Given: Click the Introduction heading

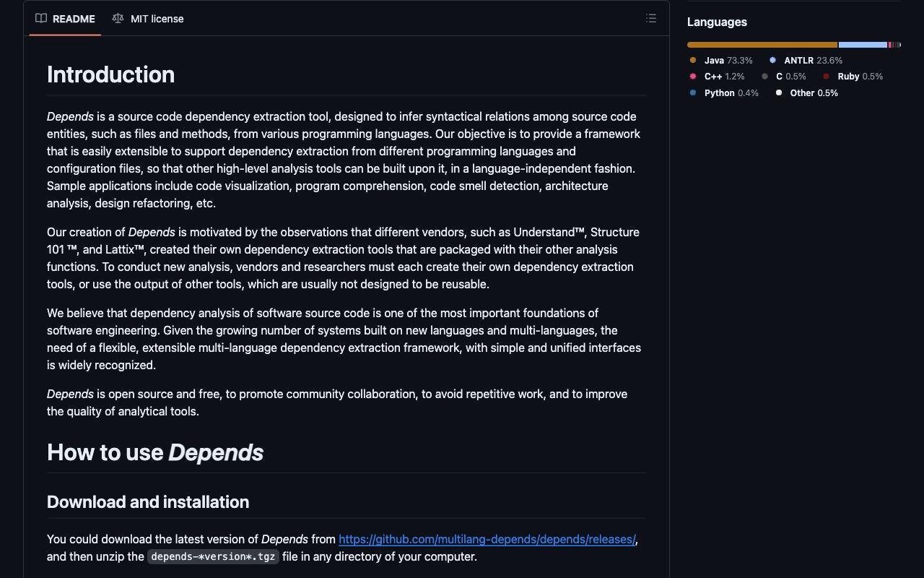Looking at the screenshot, I should [x=110, y=74].
